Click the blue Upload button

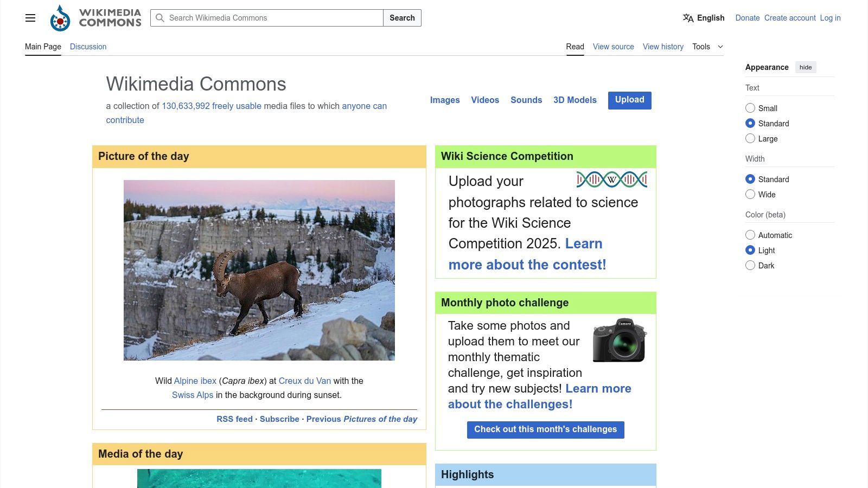coord(629,100)
